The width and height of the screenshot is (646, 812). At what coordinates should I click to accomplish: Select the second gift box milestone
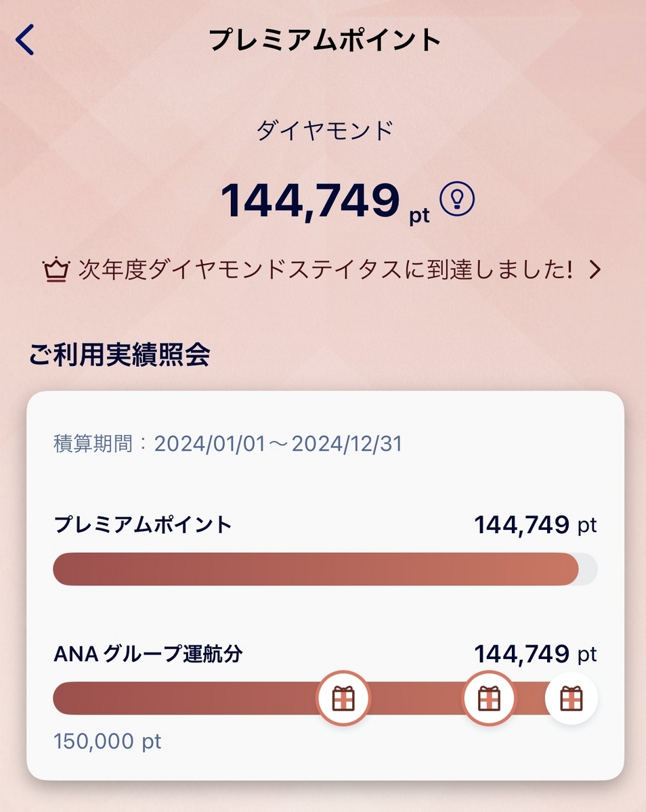pyautogui.click(x=489, y=698)
